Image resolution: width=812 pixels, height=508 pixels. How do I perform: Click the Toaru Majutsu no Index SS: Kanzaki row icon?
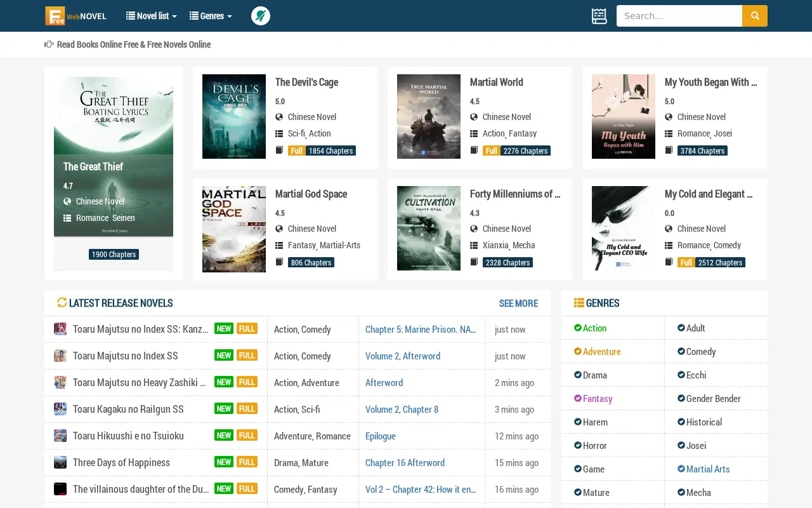point(60,329)
